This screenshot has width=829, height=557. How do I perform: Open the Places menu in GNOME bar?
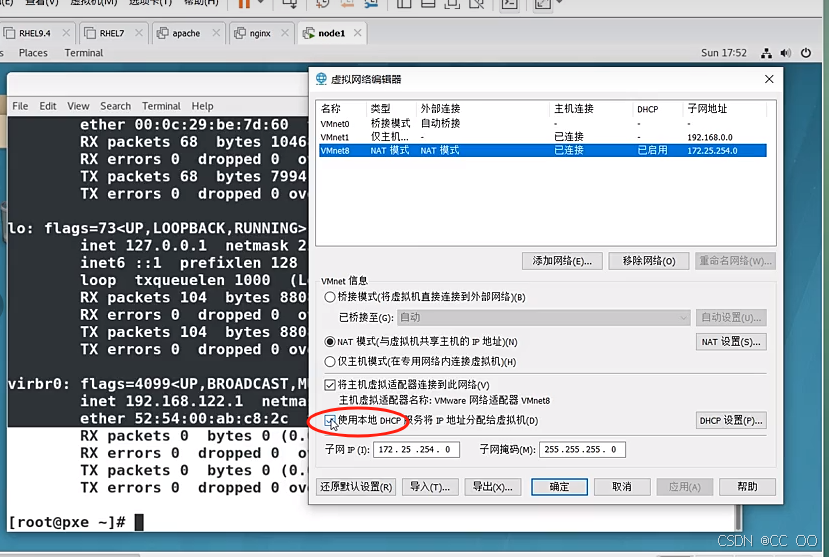(x=33, y=53)
